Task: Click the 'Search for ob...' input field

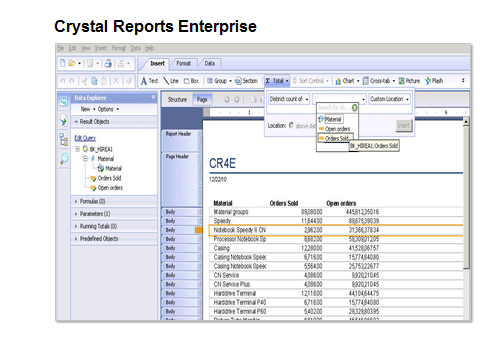Action: pyautogui.click(x=334, y=107)
